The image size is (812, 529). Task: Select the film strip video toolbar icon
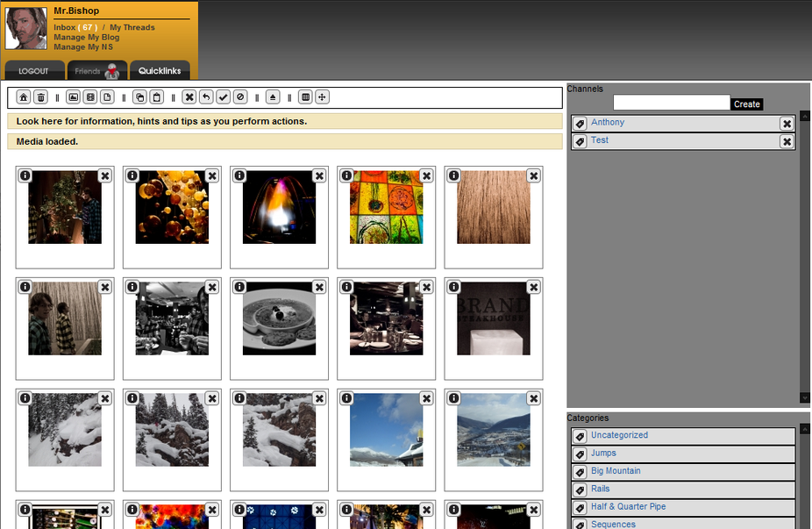[x=90, y=97]
